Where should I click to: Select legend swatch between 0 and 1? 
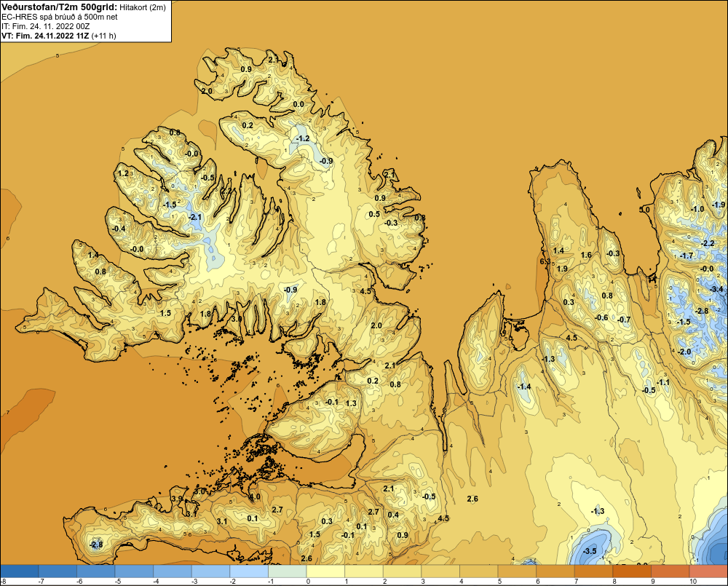(x=325, y=571)
